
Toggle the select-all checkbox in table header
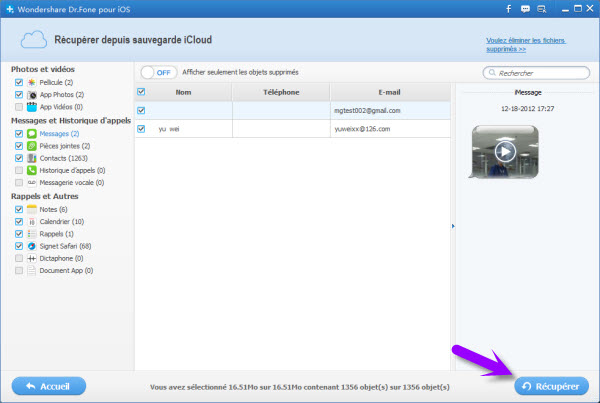coord(141,91)
